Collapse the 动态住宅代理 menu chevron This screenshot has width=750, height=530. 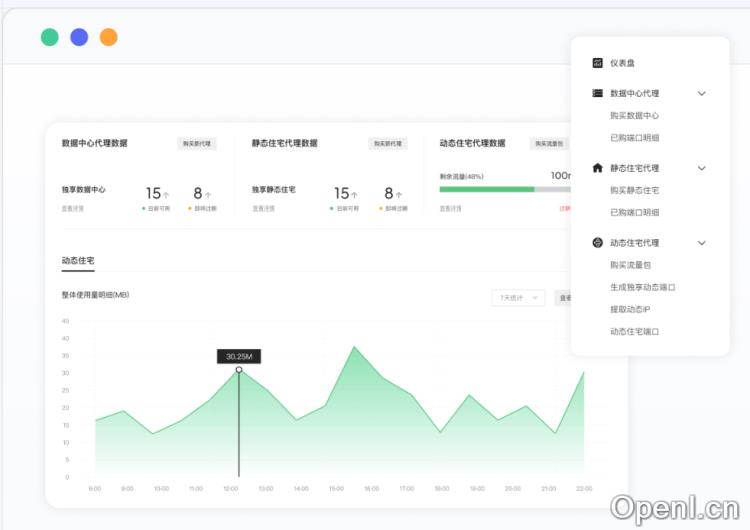coord(701,243)
